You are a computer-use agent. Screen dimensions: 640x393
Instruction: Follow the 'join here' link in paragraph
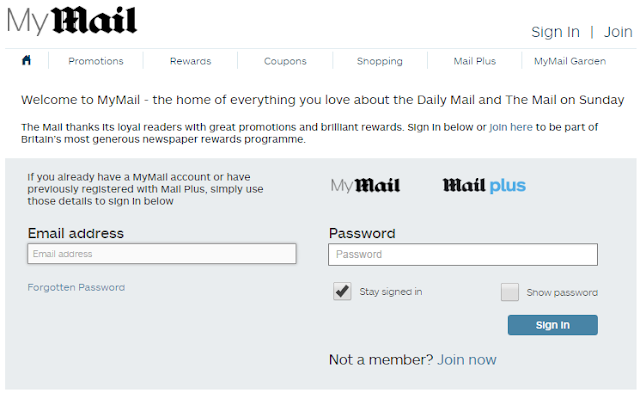(511, 127)
